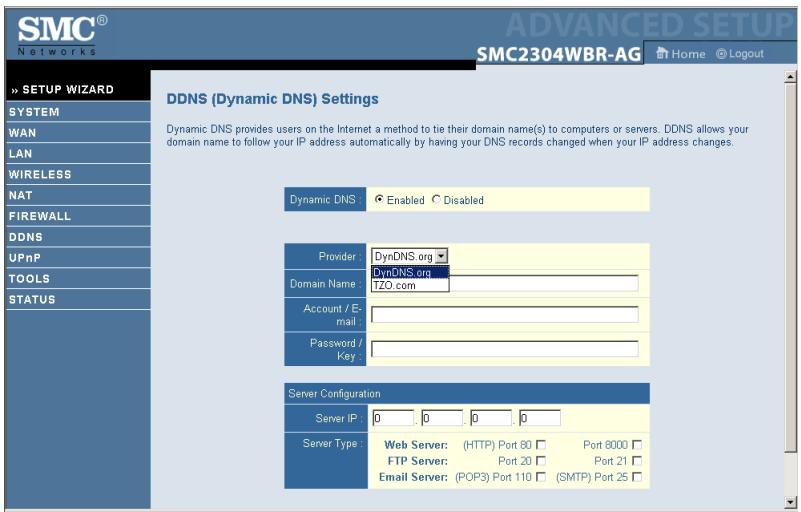Click the fourth Server IP octet field
801x512 pixels.
[540, 418]
